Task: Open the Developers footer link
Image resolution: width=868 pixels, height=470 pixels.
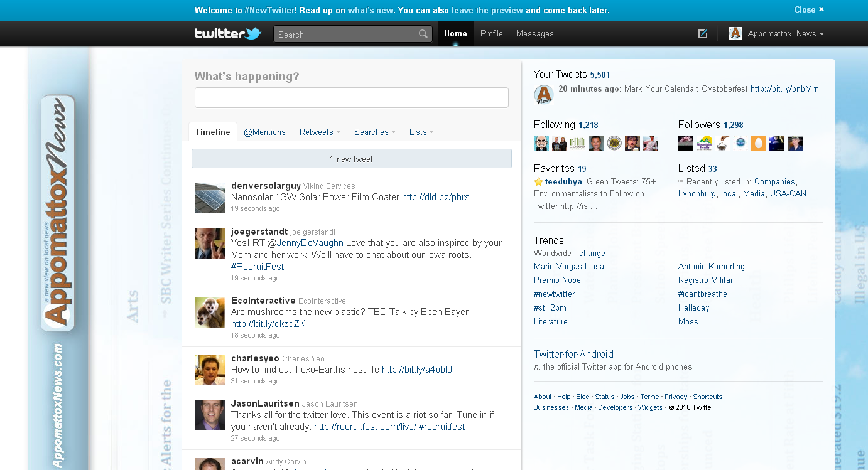Action: 616,407
